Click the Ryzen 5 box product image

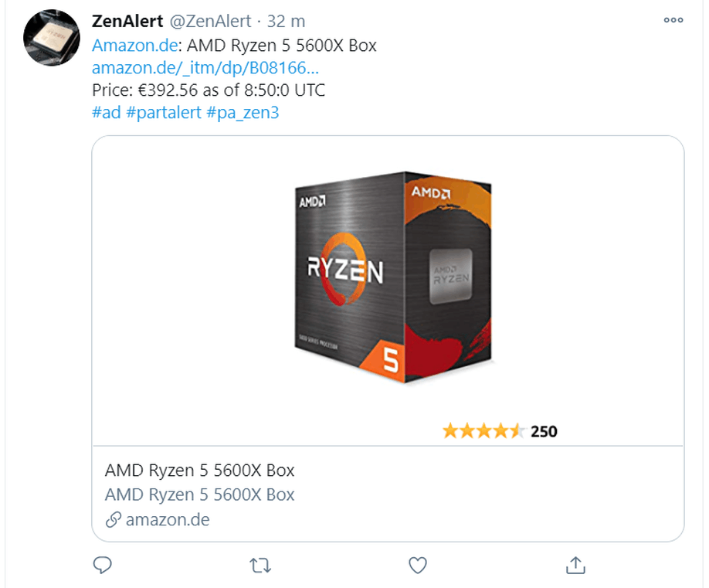[394, 278]
